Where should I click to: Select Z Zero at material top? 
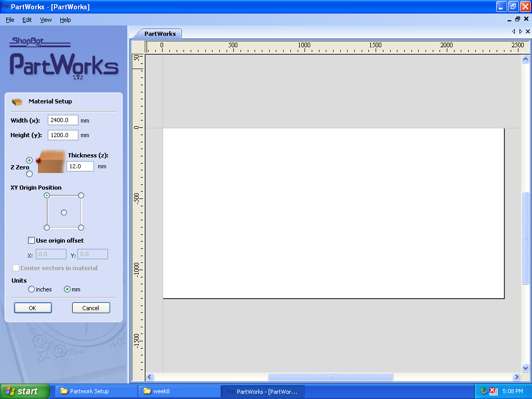click(x=29, y=160)
